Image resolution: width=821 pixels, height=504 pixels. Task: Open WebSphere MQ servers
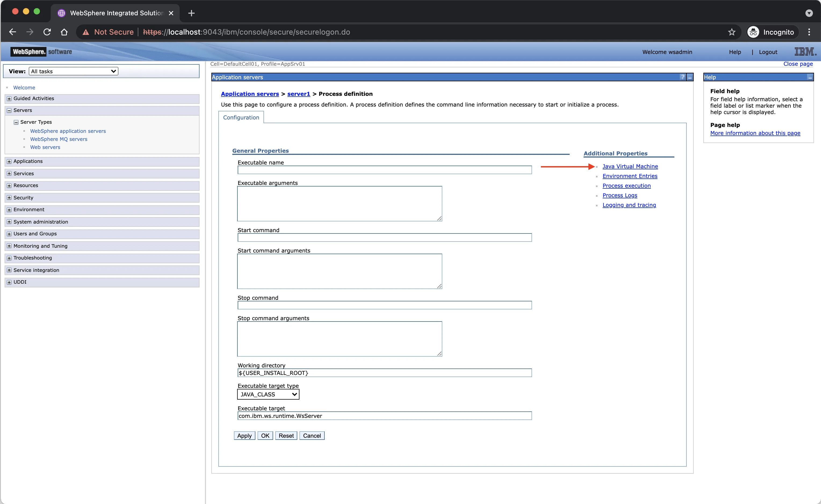tap(59, 139)
